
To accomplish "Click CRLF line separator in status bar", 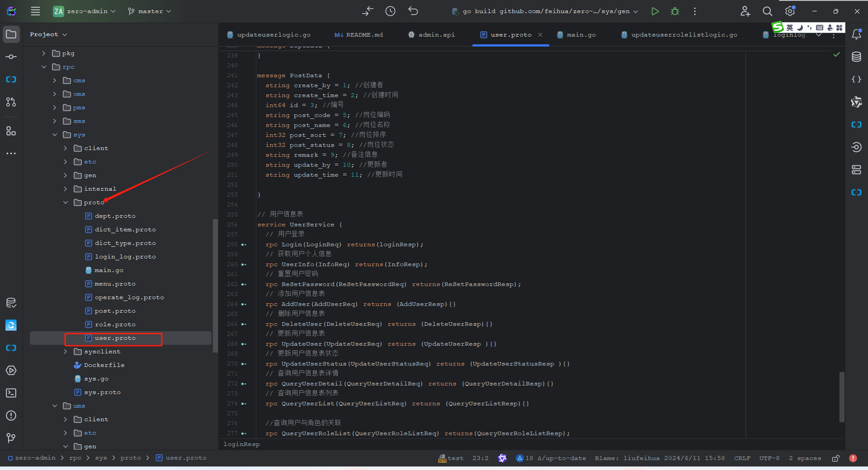I will [742, 458].
